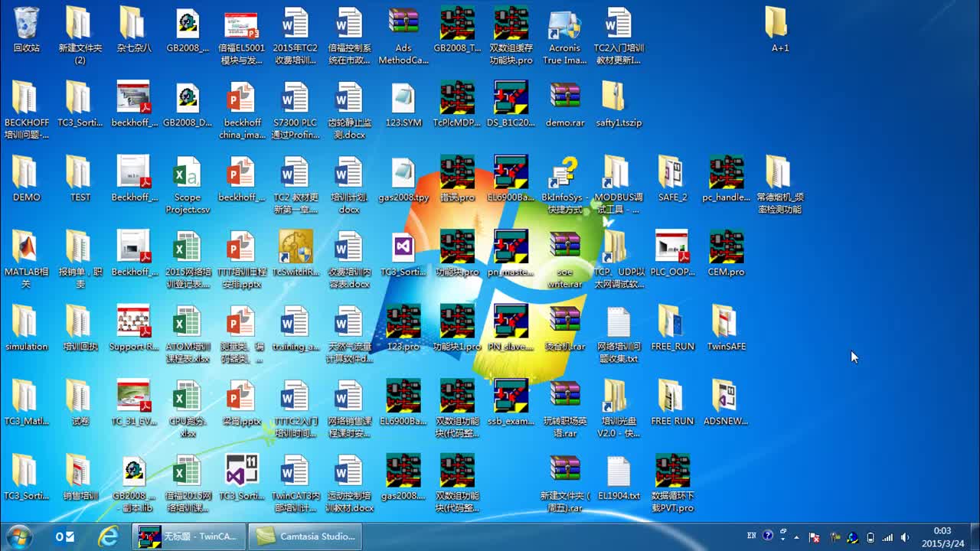980x551 pixels.
Task: Select the 双数组缓存功能块.pro TwinCAT project file
Action: coord(511,35)
